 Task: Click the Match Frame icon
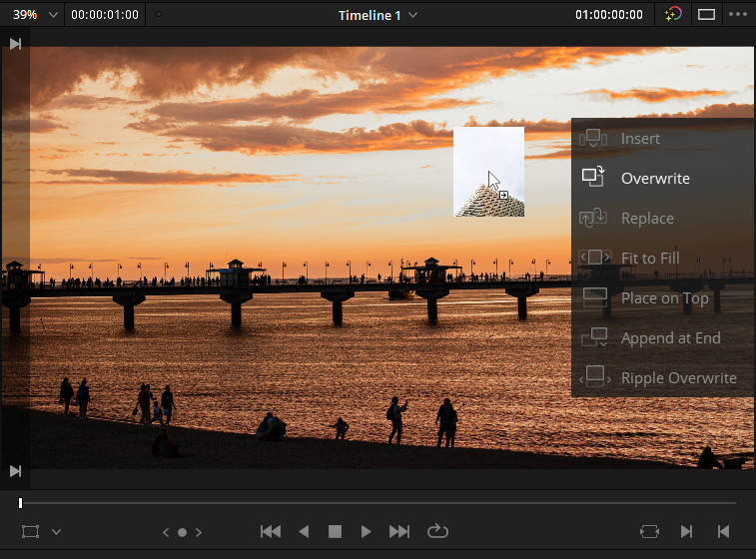click(x=649, y=531)
